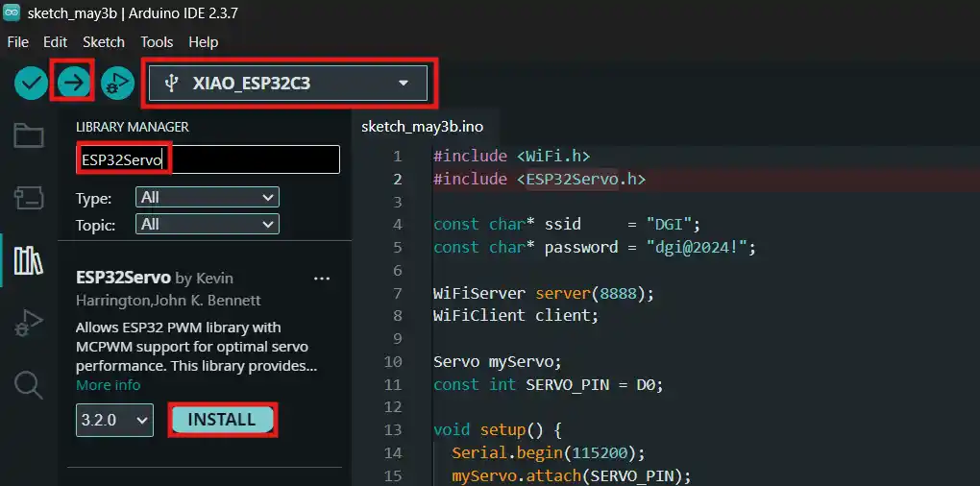Click the INSTALL button for ESP32Servo
The height and width of the screenshot is (486, 980).
click(x=222, y=420)
